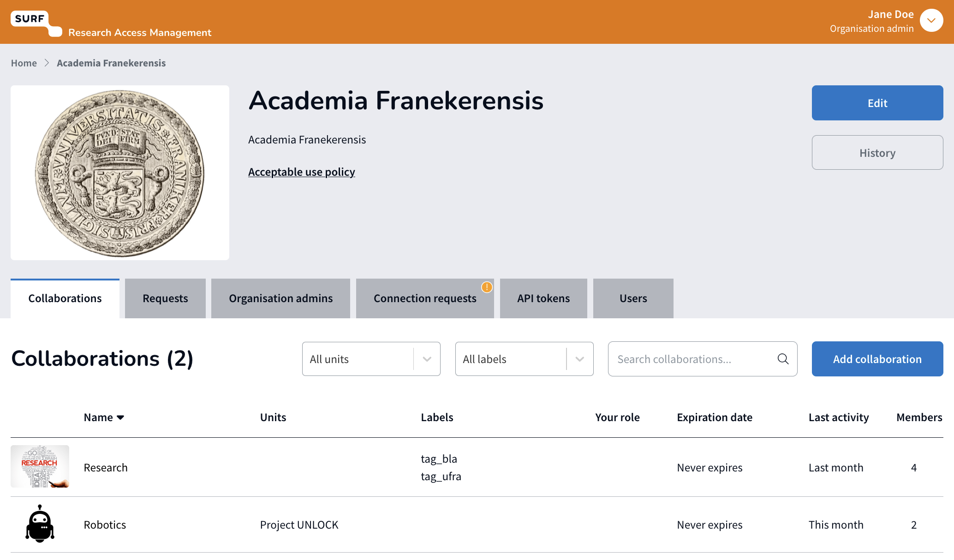The height and width of the screenshot is (560, 954).
Task: Click Add collaboration button
Action: (x=877, y=359)
